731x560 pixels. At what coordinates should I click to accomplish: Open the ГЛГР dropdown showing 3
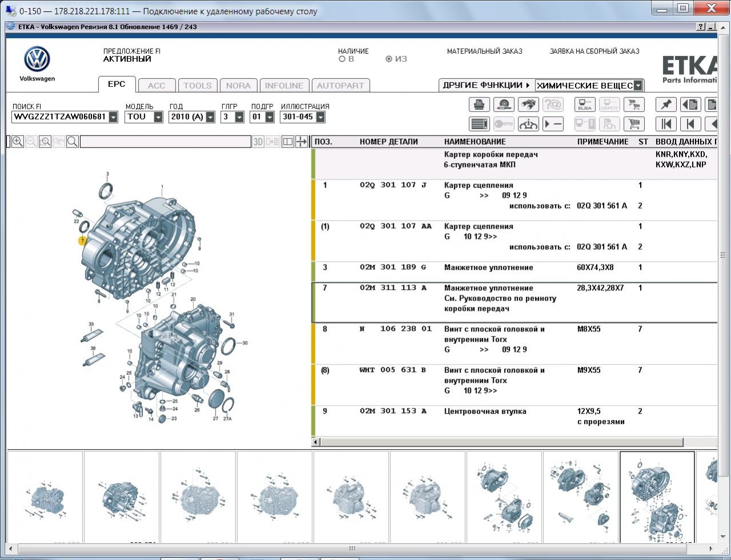coord(239,117)
